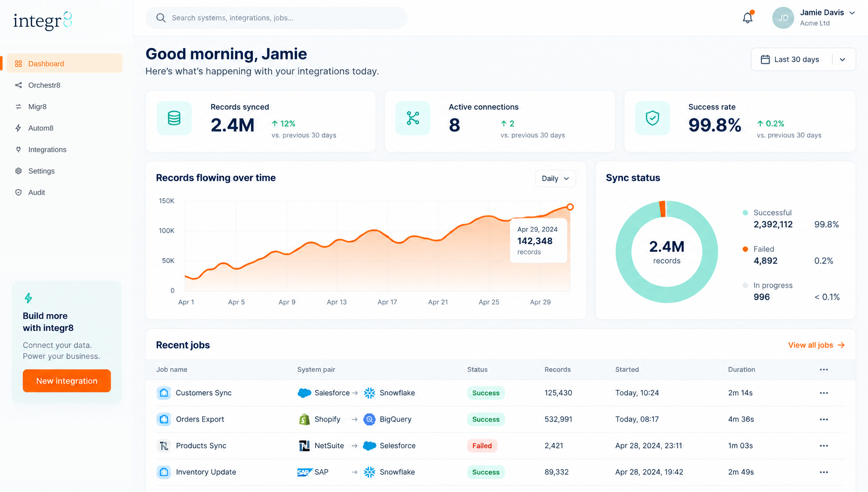Click the NetSuite logo icon
Screen dimensions: 868x492
coord(304,446)
